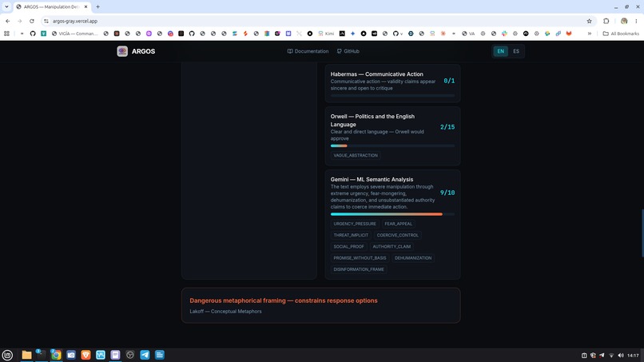
Task: Click the 2/15 Orwell score
Action: (x=447, y=127)
